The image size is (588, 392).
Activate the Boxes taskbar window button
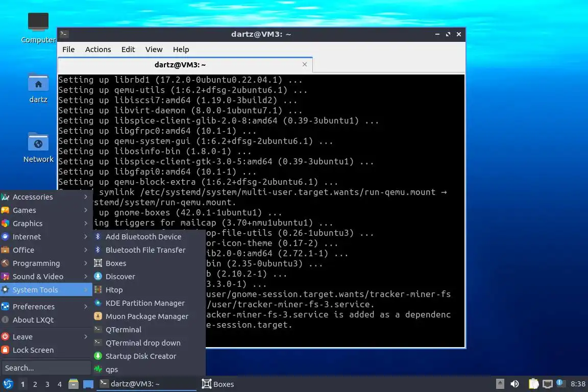point(218,384)
